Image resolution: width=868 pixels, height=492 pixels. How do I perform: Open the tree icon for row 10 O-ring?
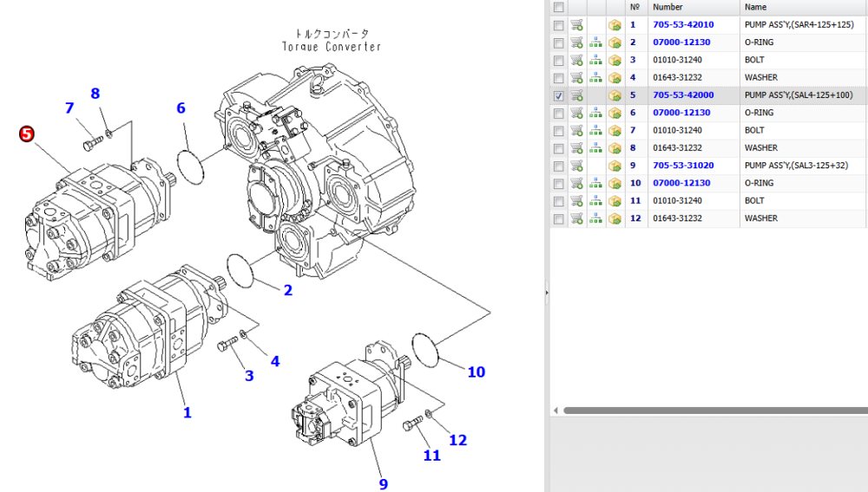click(x=595, y=183)
